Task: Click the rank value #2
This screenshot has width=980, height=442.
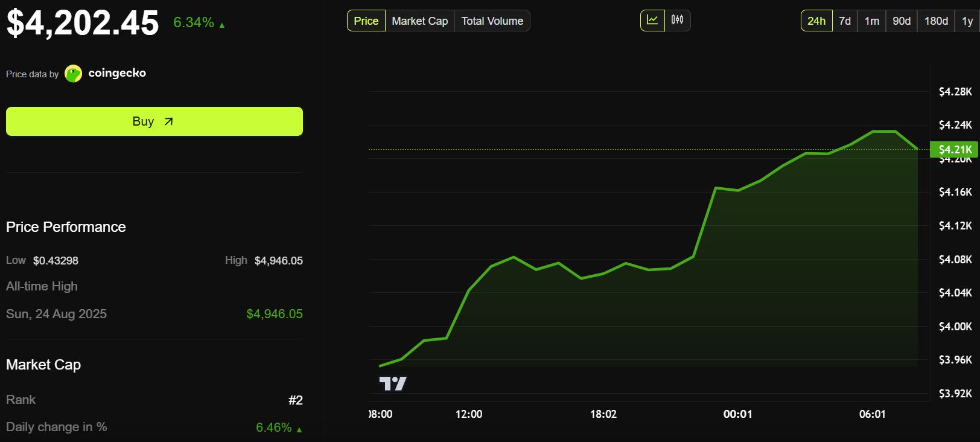Action: coord(296,400)
